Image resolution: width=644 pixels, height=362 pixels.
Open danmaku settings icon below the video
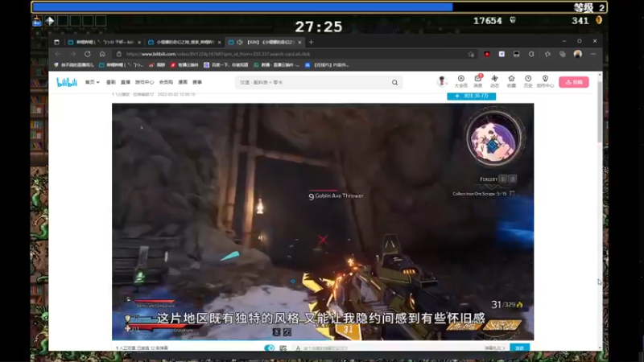point(283,348)
